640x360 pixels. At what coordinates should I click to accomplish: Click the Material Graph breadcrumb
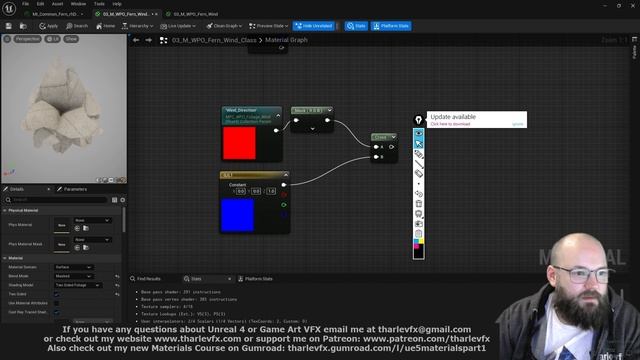click(286, 40)
